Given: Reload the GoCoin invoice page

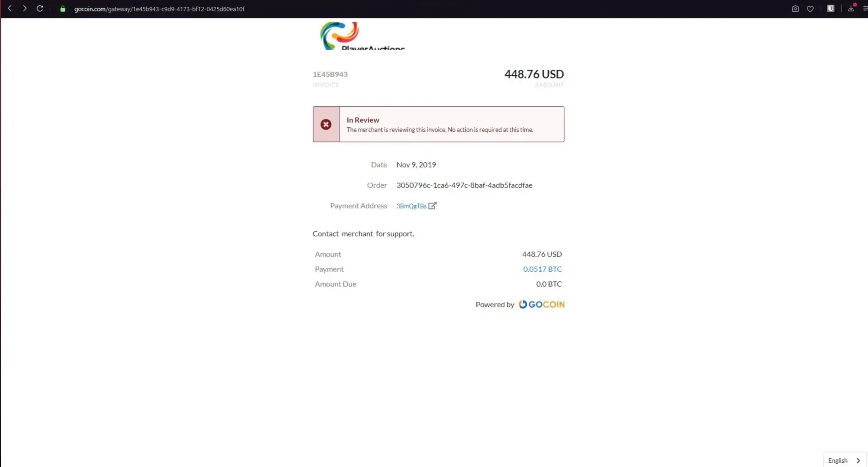Looking at the screenshot, I should pos(40,9).
